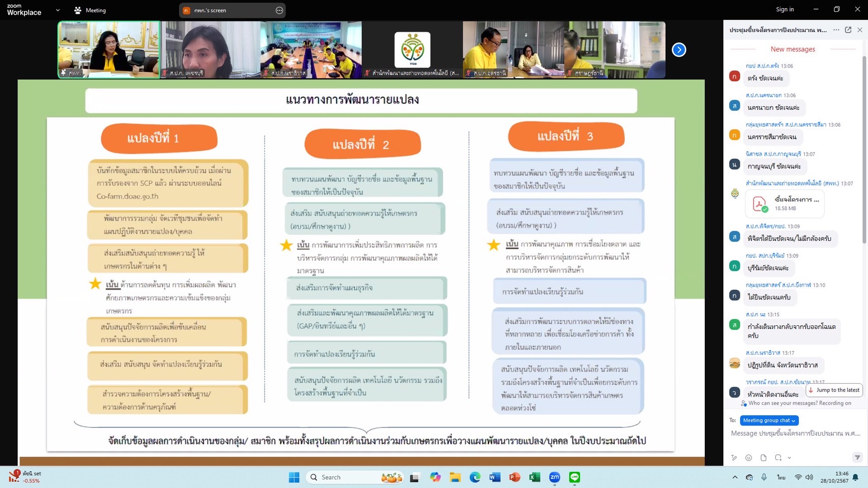Focus the chat message input field
Viewport: 868px width, 488px height.
click(795, 434)
